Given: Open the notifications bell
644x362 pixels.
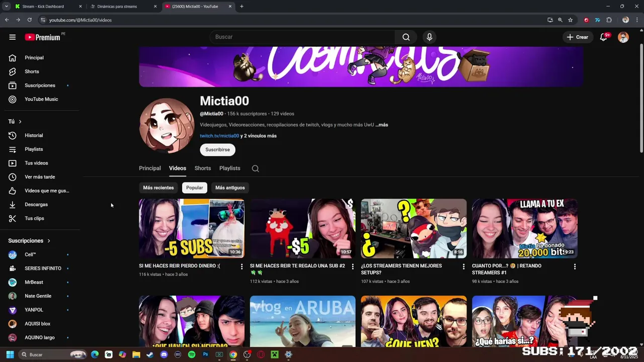Looking at the screenshot, I should point(603,37).
